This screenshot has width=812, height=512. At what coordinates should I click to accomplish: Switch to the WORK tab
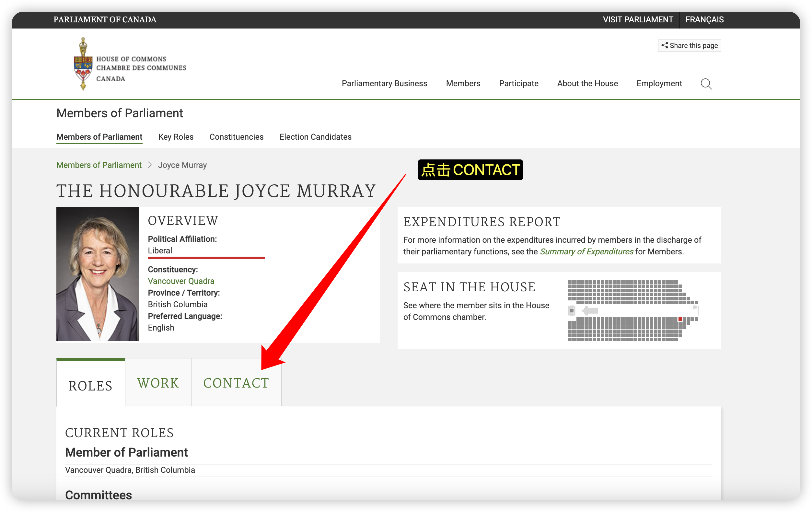click(x=158, y=382)
